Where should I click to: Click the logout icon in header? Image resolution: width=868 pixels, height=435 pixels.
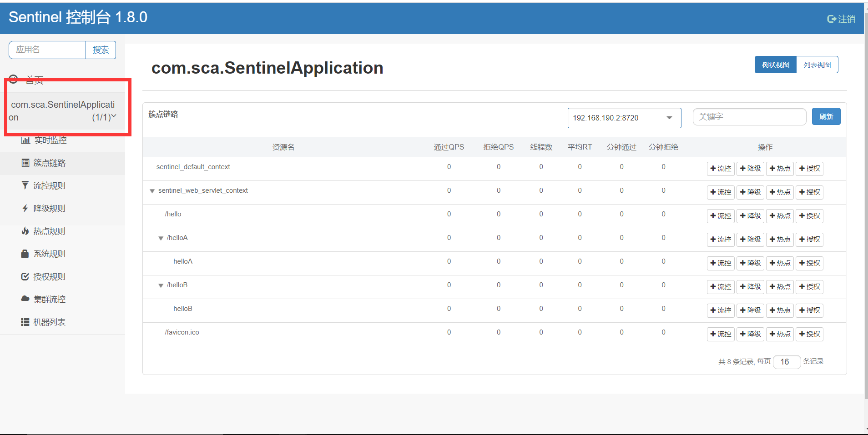tap(831, 19)
